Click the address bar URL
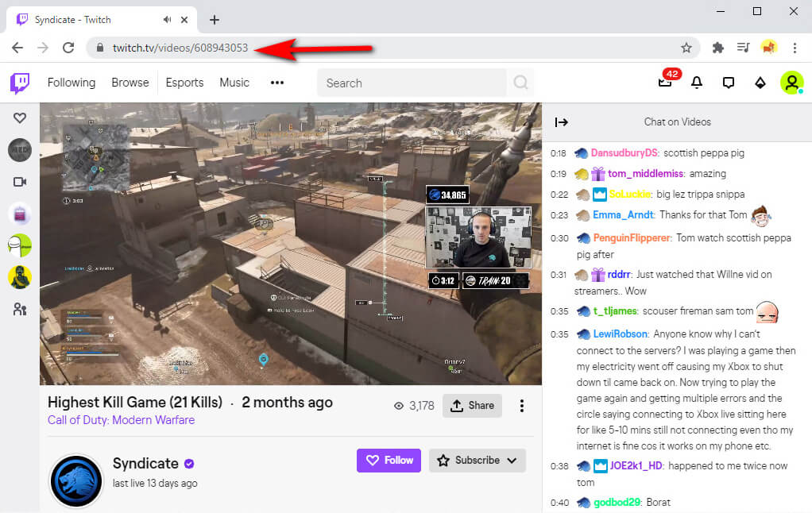812x513 pixels. click(180, 48)
